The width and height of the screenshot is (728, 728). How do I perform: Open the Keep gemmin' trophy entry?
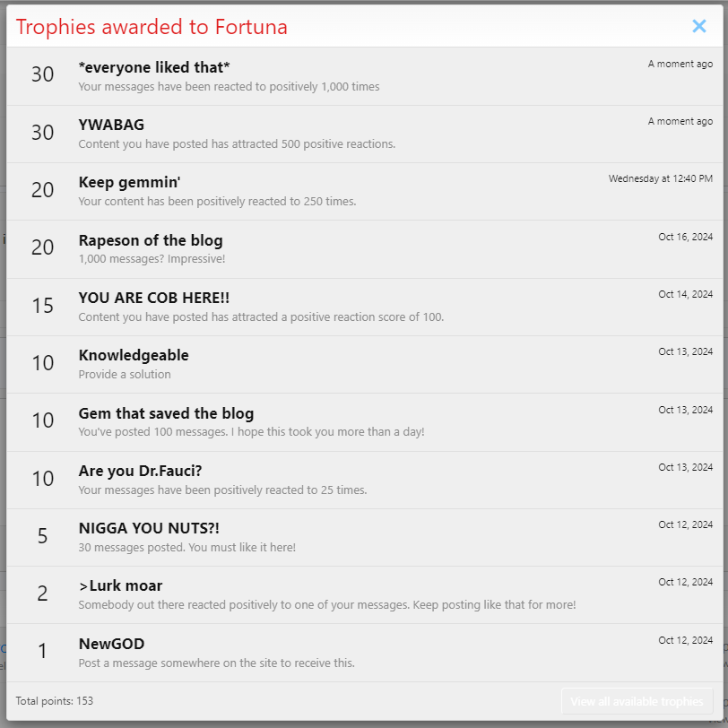point(129,182)
